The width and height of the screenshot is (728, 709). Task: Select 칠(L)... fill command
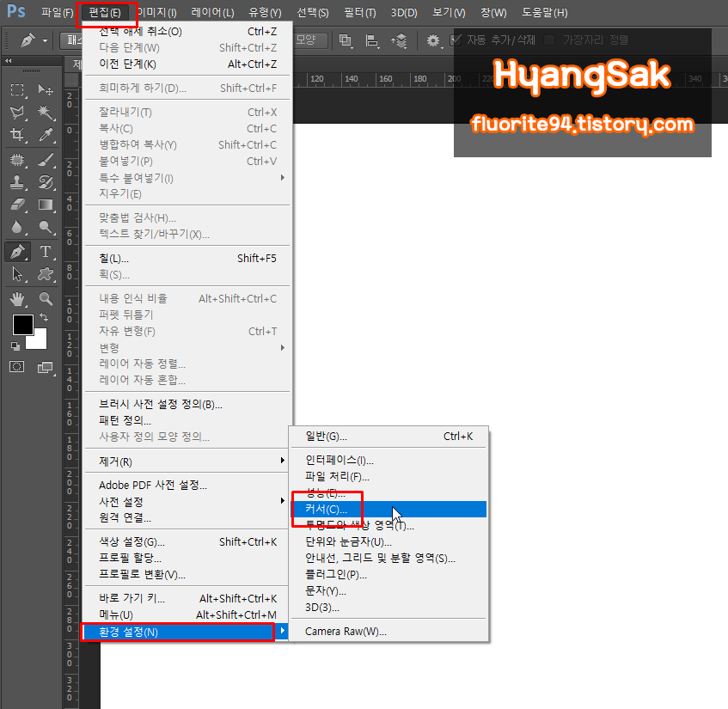pyautogui.click(x=187, y=258)
